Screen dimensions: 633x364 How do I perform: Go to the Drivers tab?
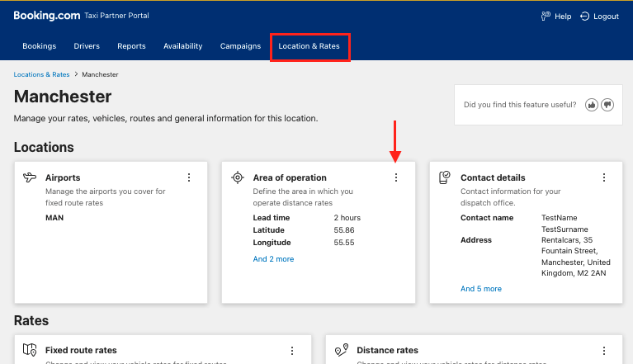coord(87,46)
